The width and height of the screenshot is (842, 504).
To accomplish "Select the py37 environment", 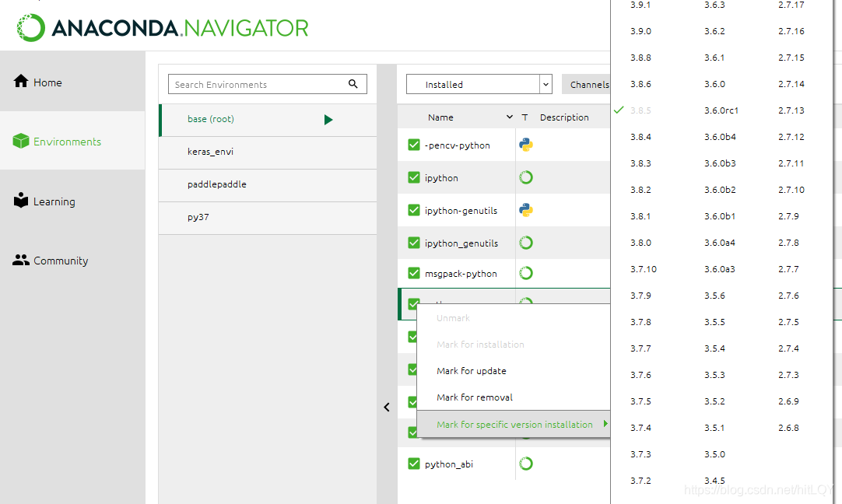I will (x=268, y=218).
